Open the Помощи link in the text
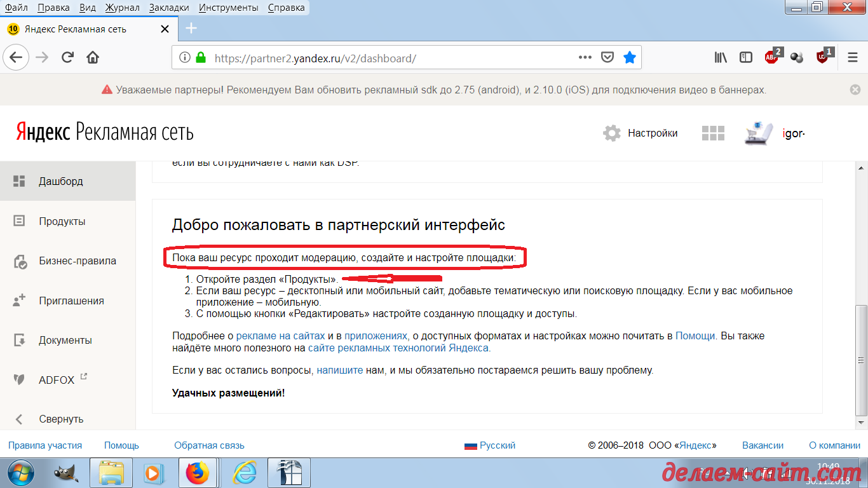Image resolution: width=868 pixels, height=488 pixels. (695, 335)
